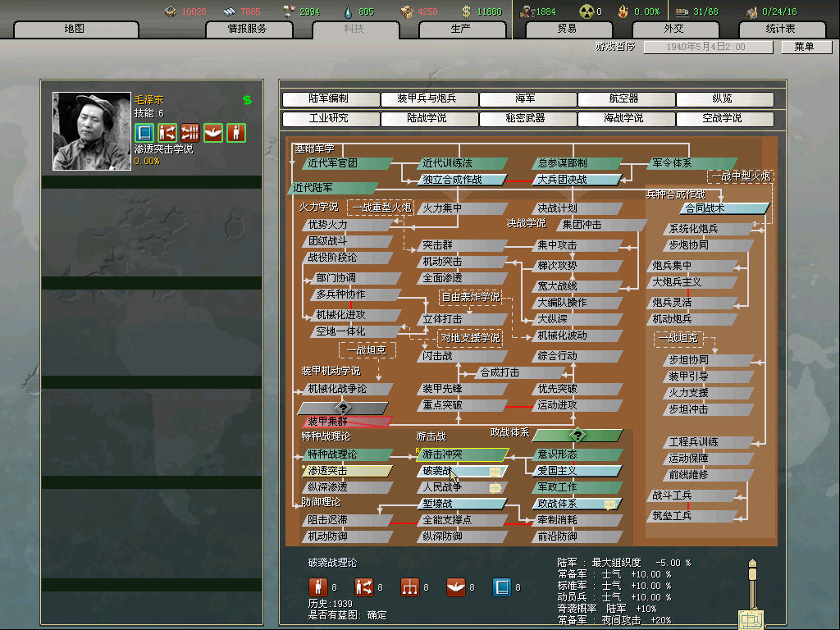The height and width of the screenshot is (630, 840).
Task: Click the blueprint icon on the 政战体系 node
Action: [x=609, y=504]
